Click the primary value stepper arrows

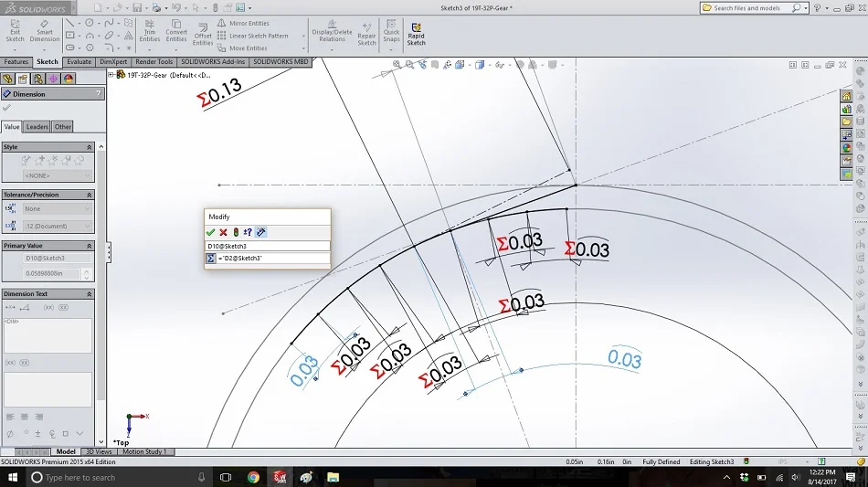pos(87,273)
